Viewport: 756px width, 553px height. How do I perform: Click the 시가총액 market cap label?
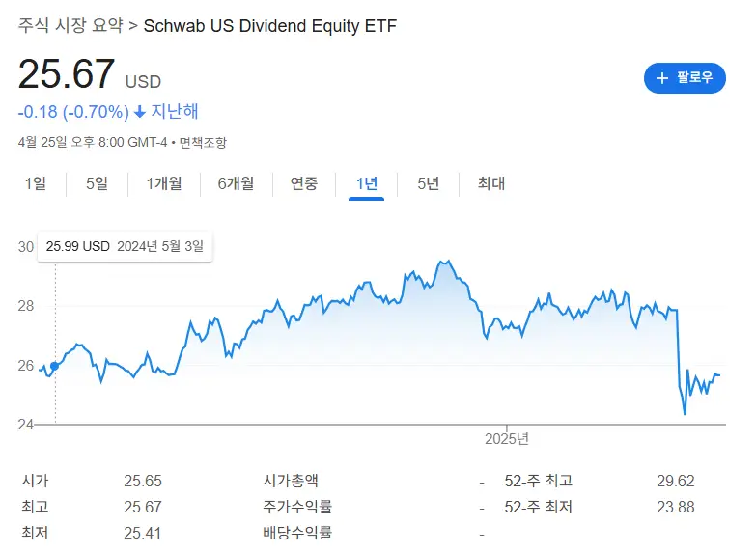(x=291, y=481)
